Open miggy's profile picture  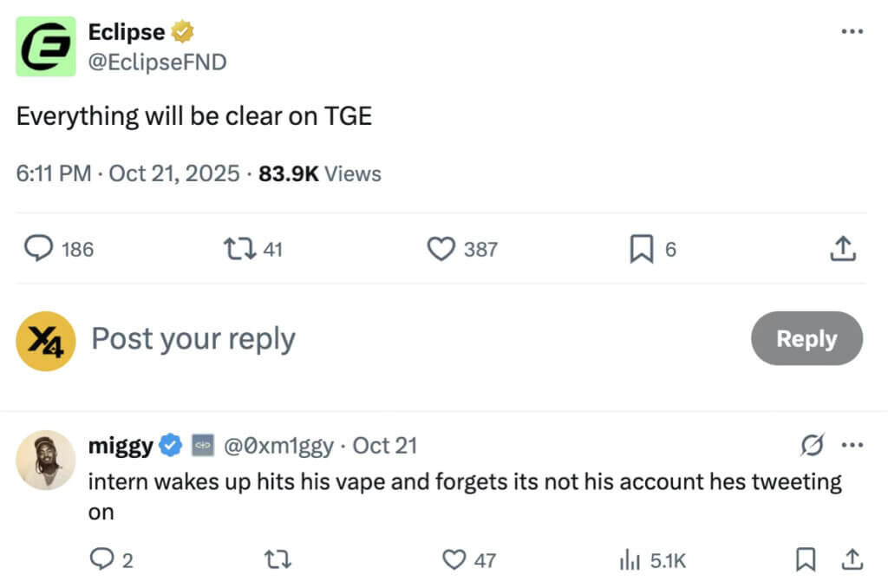[46, 459]
